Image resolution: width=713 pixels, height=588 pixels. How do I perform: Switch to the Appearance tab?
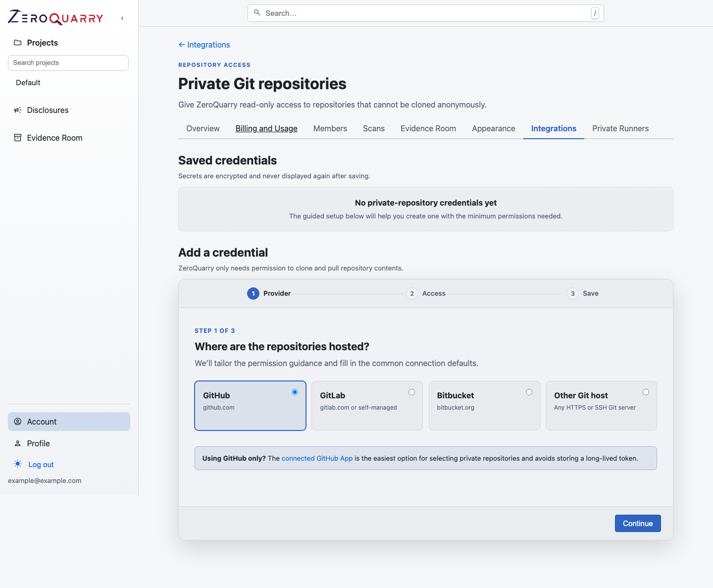(x=494, y=128)
